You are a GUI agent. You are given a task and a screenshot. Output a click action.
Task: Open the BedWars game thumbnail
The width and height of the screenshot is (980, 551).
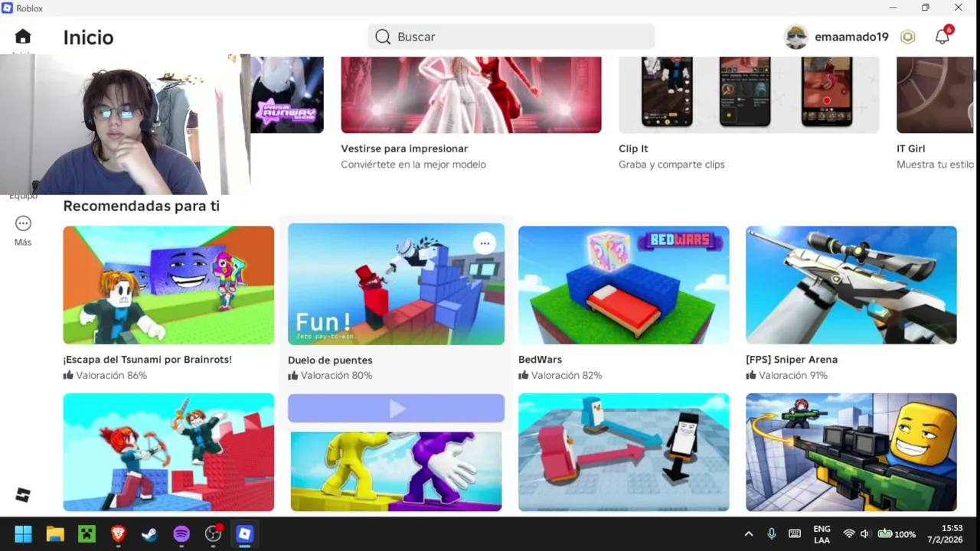[624, 285]
